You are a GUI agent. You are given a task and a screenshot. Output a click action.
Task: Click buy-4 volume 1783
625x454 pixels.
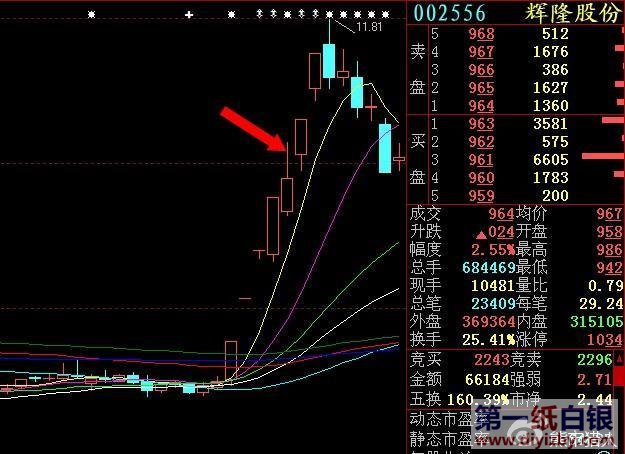coord(551,178)
